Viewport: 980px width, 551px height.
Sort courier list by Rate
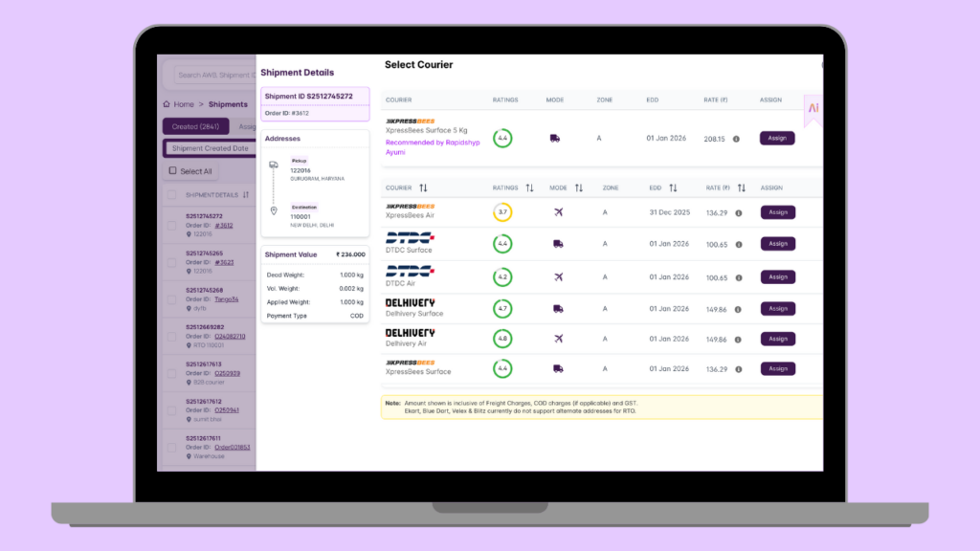click(x=742, y=188)
